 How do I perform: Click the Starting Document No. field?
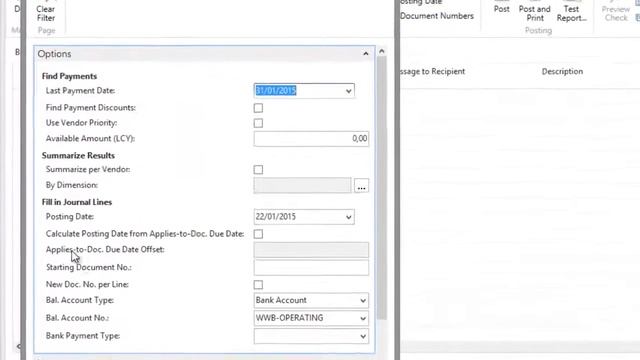click(311, 268)
